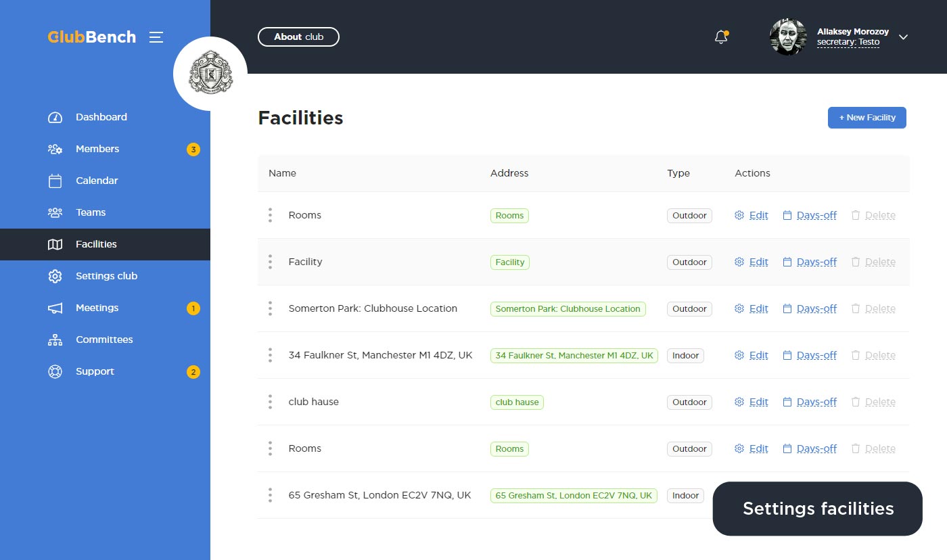Open the Teams menu item
This screenshot has height=560, width=947.
(91, 213)
